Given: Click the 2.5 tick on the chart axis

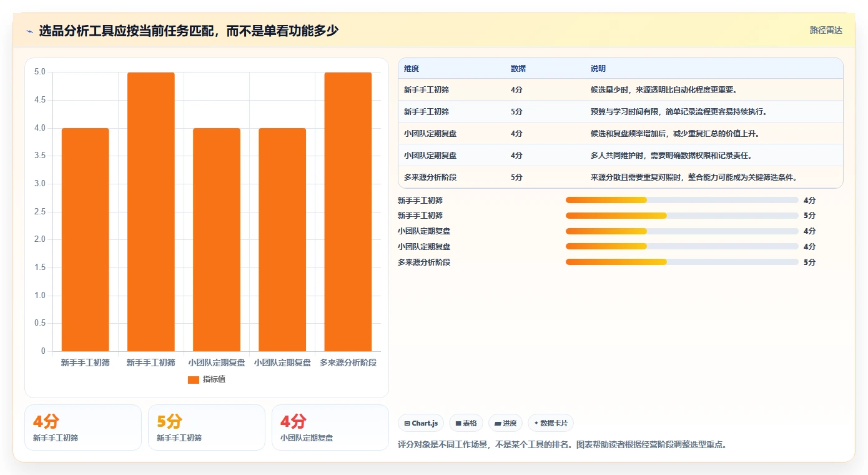Looking at the screenshot, I should coord(40,212).
